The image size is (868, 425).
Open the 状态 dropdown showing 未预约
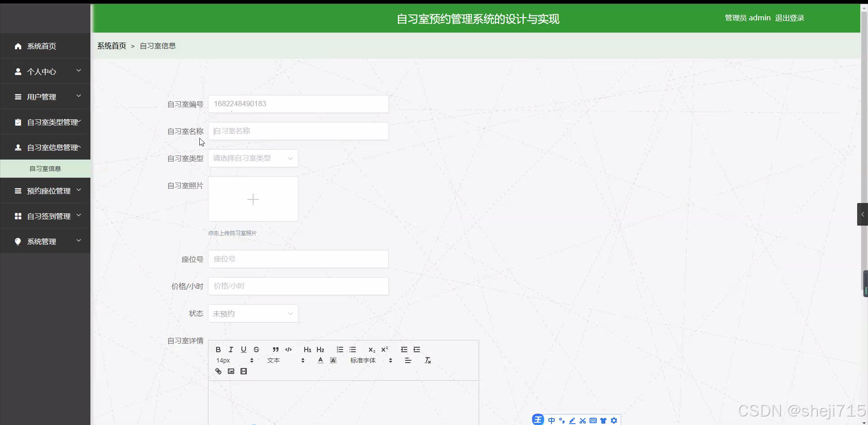pos(253,313)
